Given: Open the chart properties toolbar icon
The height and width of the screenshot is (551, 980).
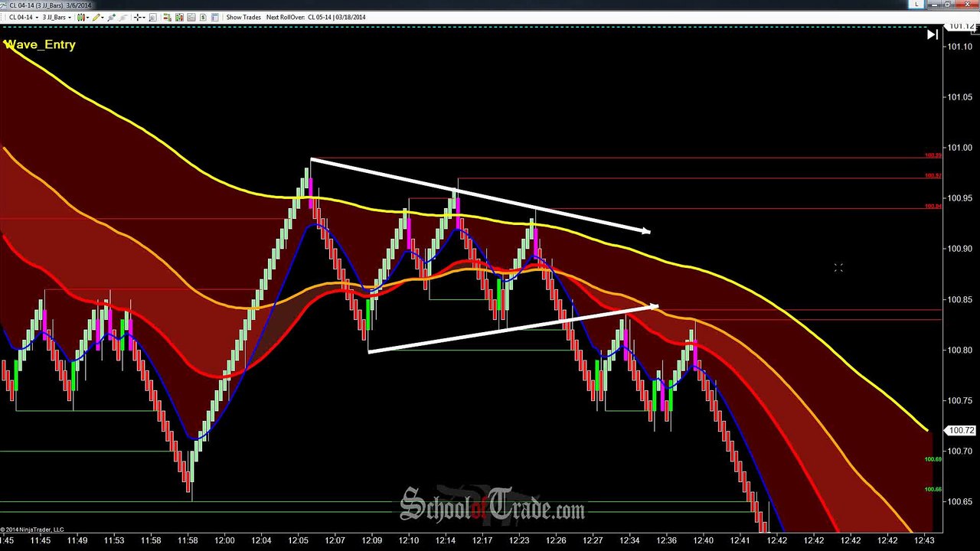Looking at the screenshot, I should click(x=214, y=17).
